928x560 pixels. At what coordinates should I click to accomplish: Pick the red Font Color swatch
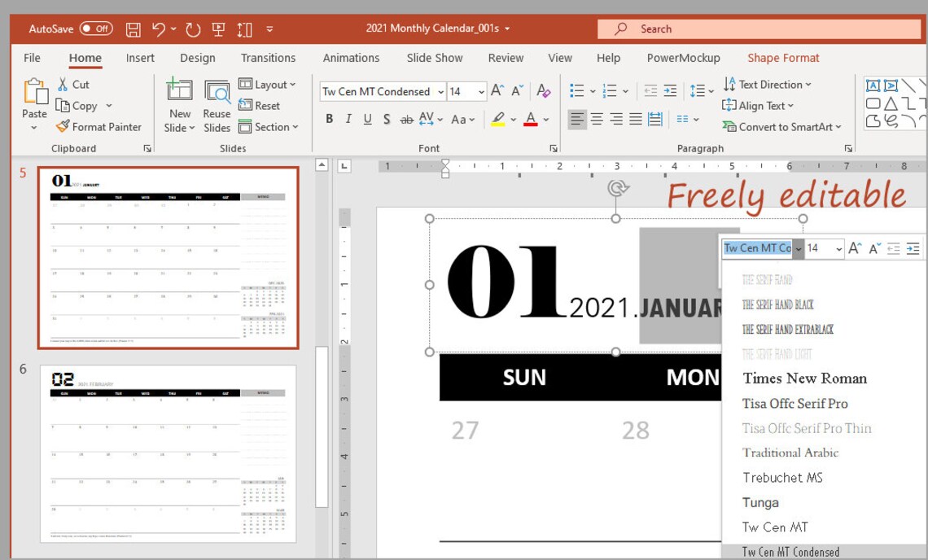click(532, 120)
